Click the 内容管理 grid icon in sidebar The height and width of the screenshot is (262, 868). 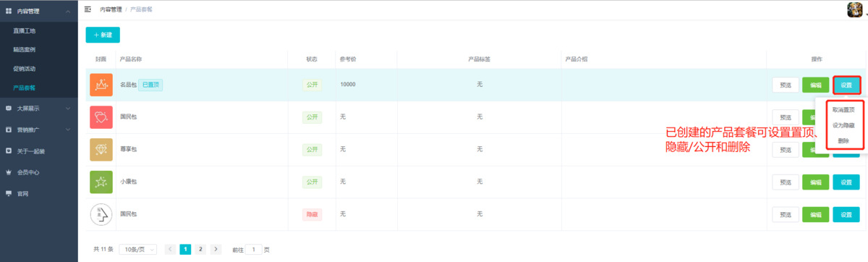pyautogui.click(x=8, y=11)
